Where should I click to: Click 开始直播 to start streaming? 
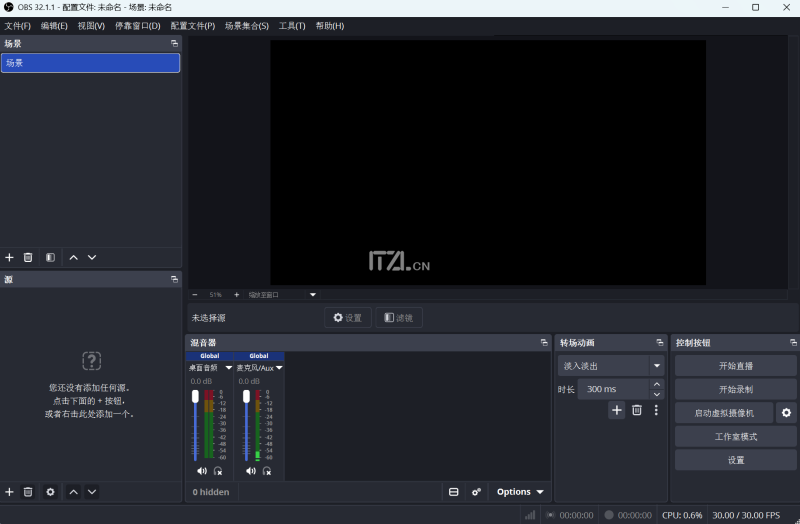(x=736, y=366)
